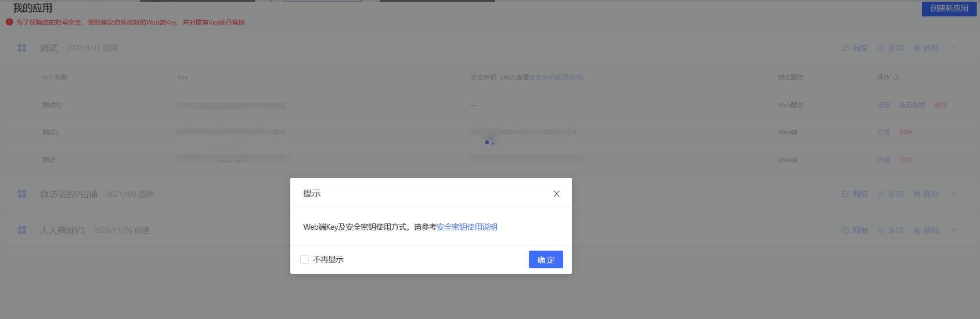
Task: Expand the 微访谈的V店铺 application row
Action: (954, 194)
